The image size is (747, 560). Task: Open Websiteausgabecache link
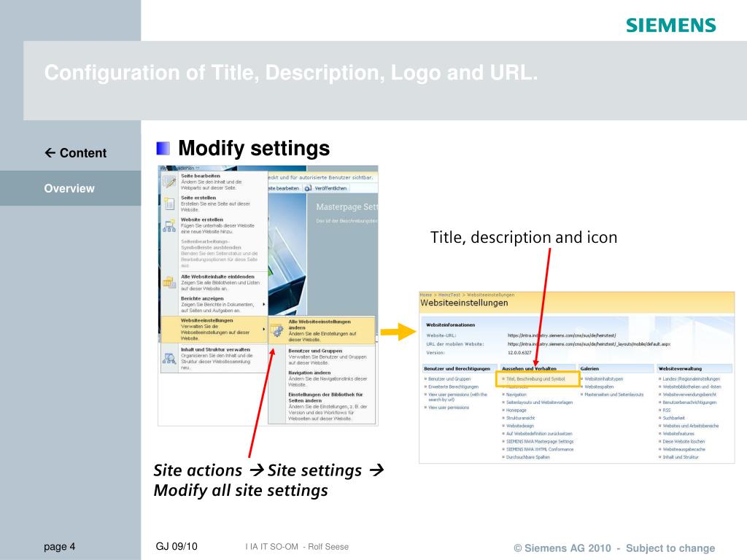pyautogui.click(x=684, y=449)
